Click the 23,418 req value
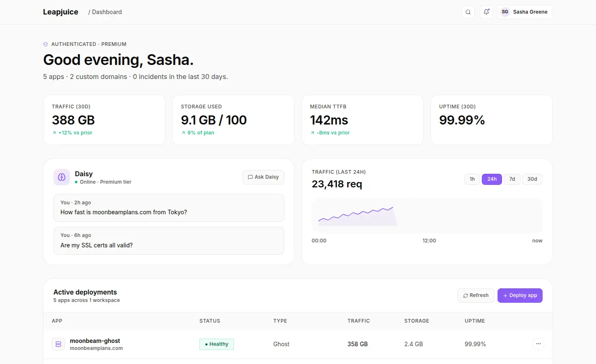This screenshot has width=596, height=364. click(x=337, y=184)
